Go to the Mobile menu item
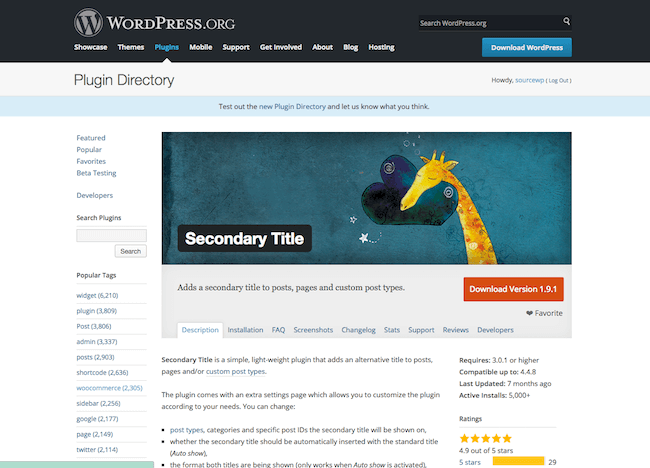 (201, 47)
